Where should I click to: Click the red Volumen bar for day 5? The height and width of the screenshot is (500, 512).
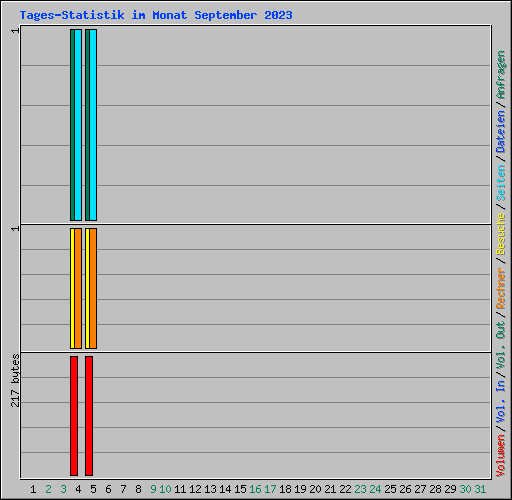pos(89,416)
